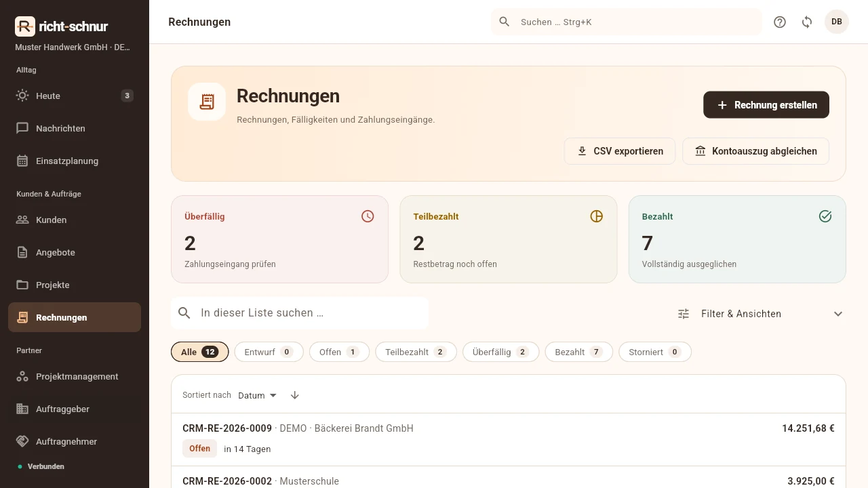This screenshot has width=868, height=488.
Task: Open the Kunden page
Action: [x=75, y=220]
